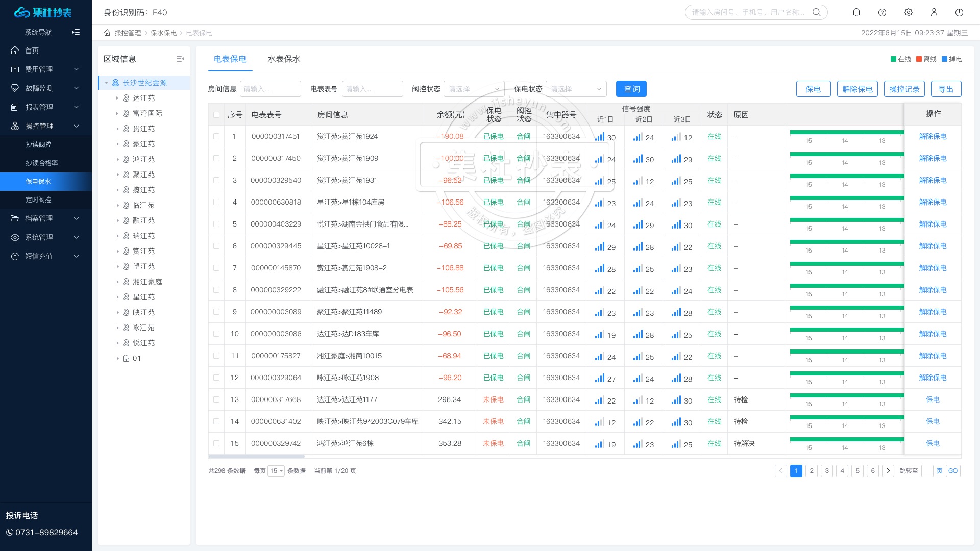Select checkbox for row 13
980x551 pixels.
coord(216,399)
